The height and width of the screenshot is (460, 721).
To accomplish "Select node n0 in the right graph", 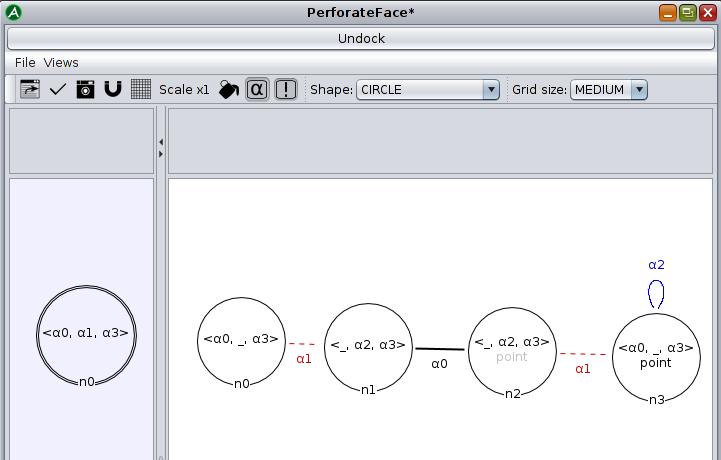I will [241, 341].
